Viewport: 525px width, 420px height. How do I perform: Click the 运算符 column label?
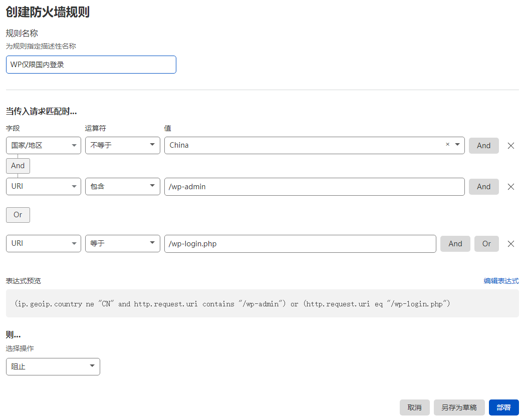[x=95, y=128]
